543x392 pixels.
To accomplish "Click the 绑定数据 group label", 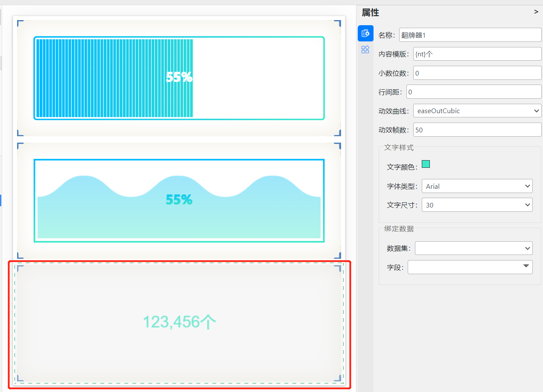I will [x=399, y=228].
